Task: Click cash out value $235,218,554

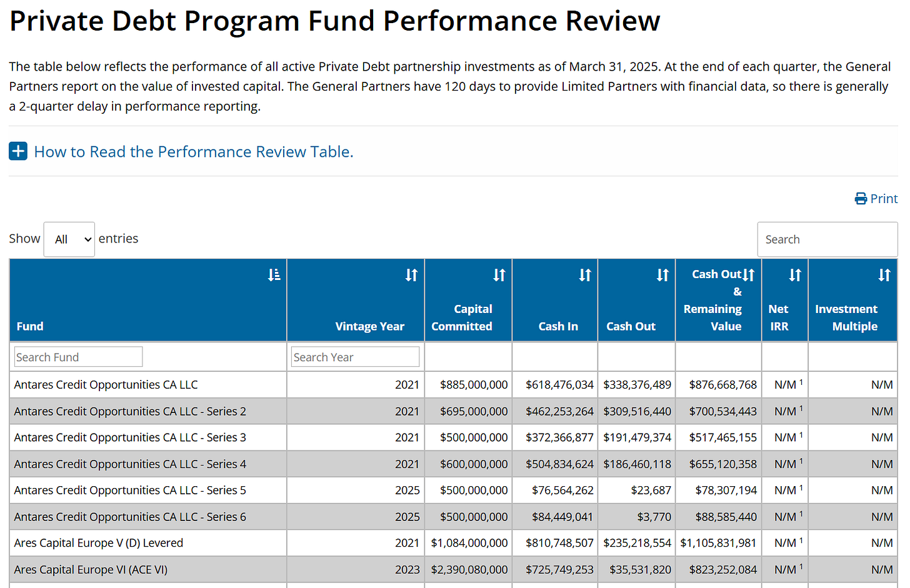Action: [x=637, y=543]
